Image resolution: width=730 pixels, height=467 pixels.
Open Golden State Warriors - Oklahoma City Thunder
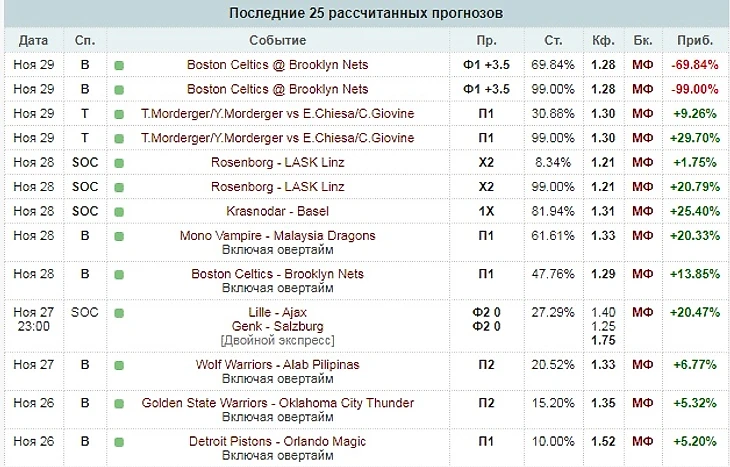point(277,403)
